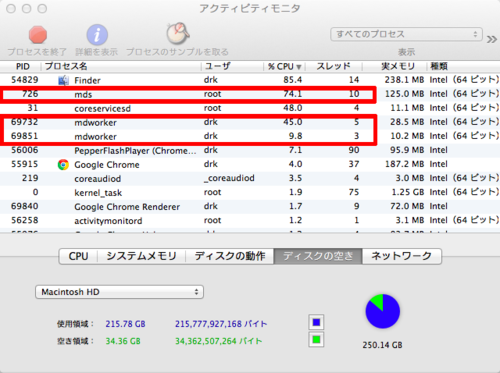Click the 187.2 MB memory cell

click(x=404, y=164)
